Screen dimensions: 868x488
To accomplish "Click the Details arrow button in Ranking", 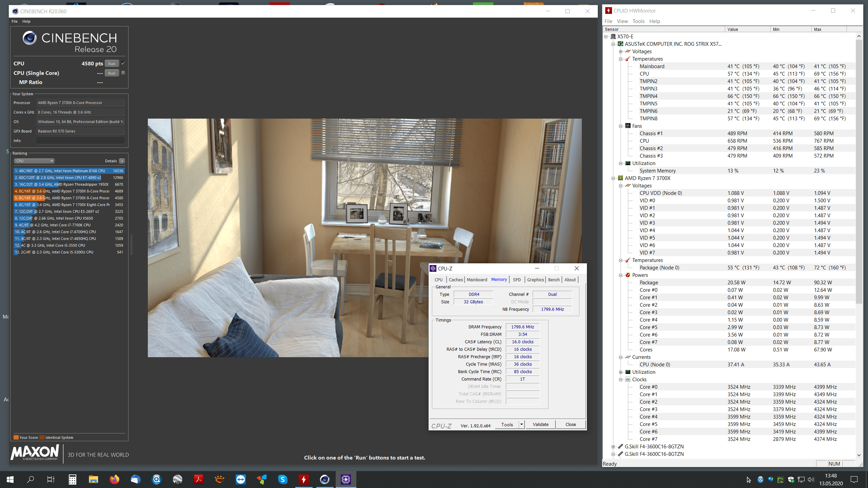I will (x=122, y=161).
